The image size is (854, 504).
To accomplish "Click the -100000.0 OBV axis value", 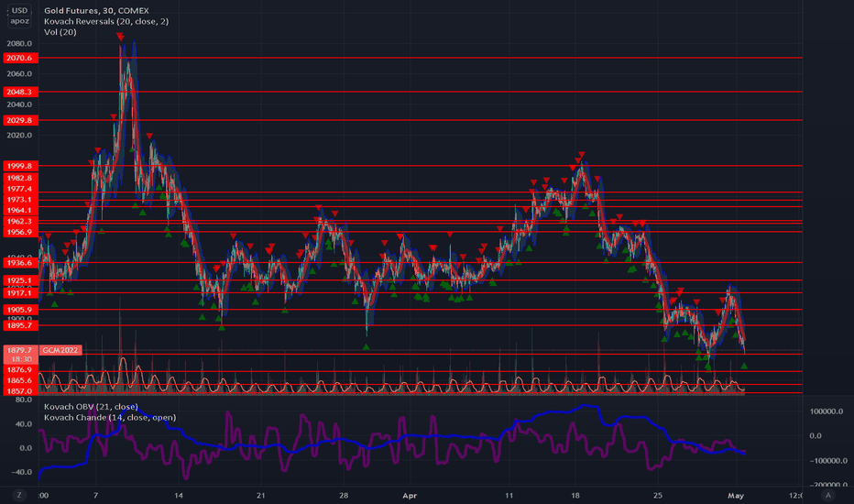I will (x=827, y=460).
